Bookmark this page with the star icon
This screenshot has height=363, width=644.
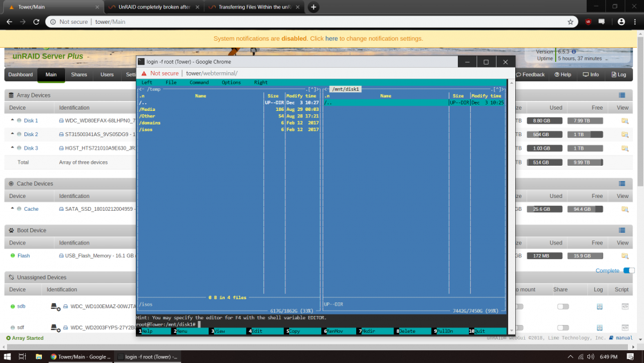(x=570, y=22)
